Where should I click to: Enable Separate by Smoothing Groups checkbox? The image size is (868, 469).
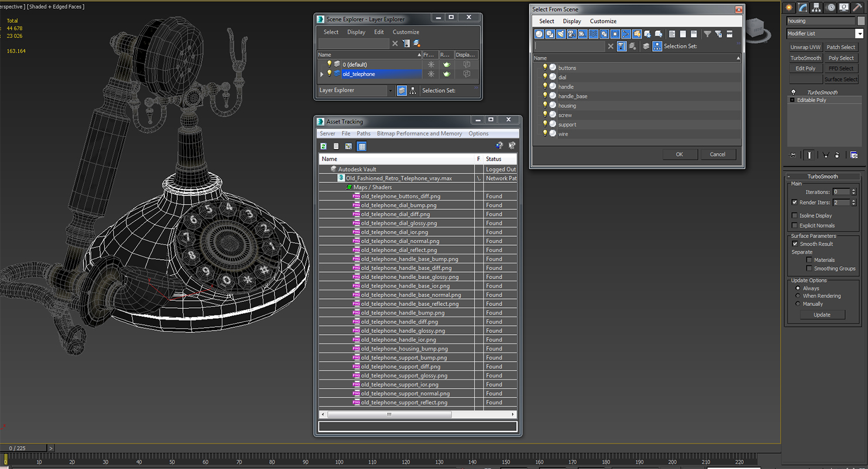(x=809, y=269)
